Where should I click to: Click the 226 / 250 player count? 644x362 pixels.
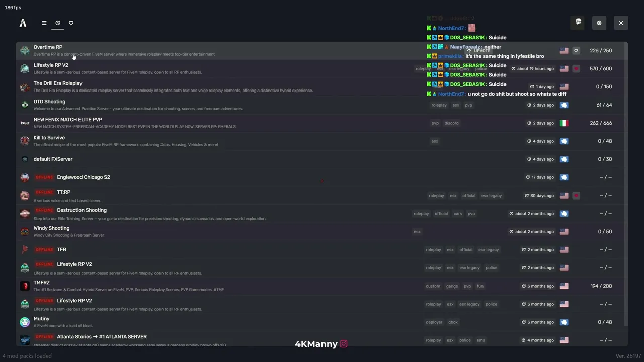click(x=601, y=51)
